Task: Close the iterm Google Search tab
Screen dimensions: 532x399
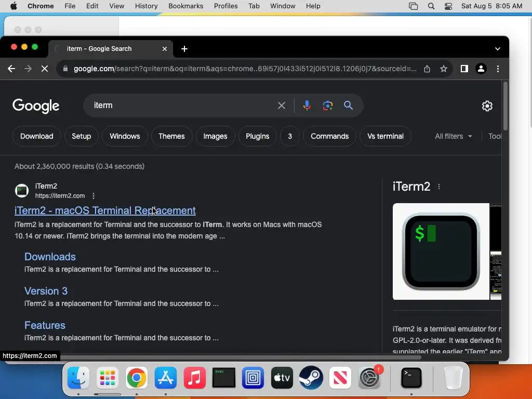Action: pos(165,49)
